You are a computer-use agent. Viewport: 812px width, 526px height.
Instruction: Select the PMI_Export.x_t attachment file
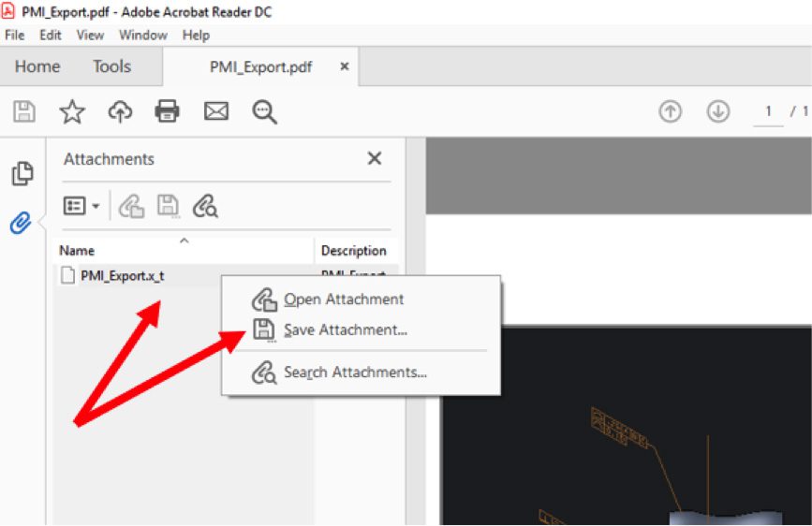(x=122, y=276)
